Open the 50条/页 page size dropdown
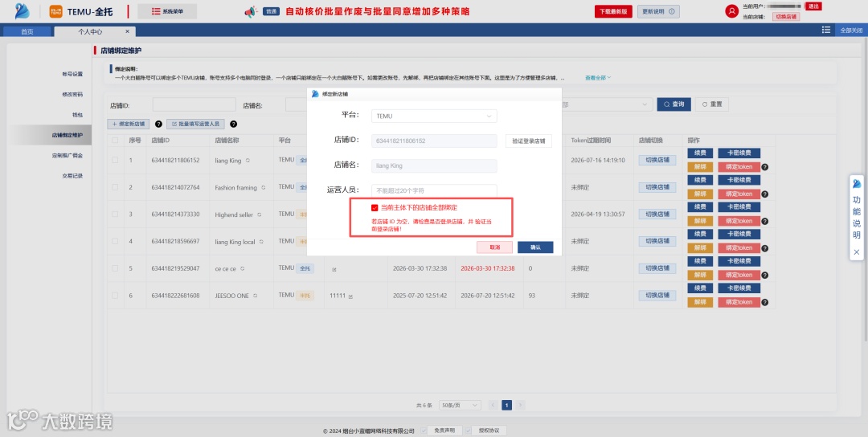The height and width of the screenshot is (437, 868). 460,406
